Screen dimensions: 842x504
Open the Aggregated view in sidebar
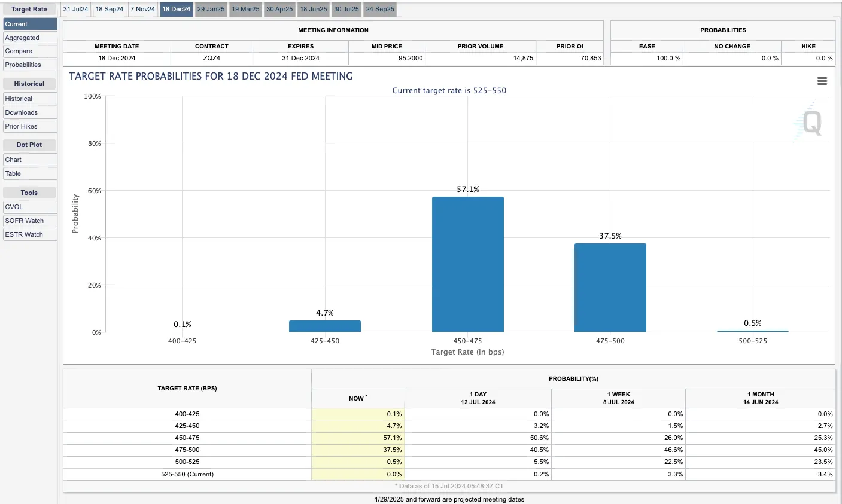(x=29, y=38)
